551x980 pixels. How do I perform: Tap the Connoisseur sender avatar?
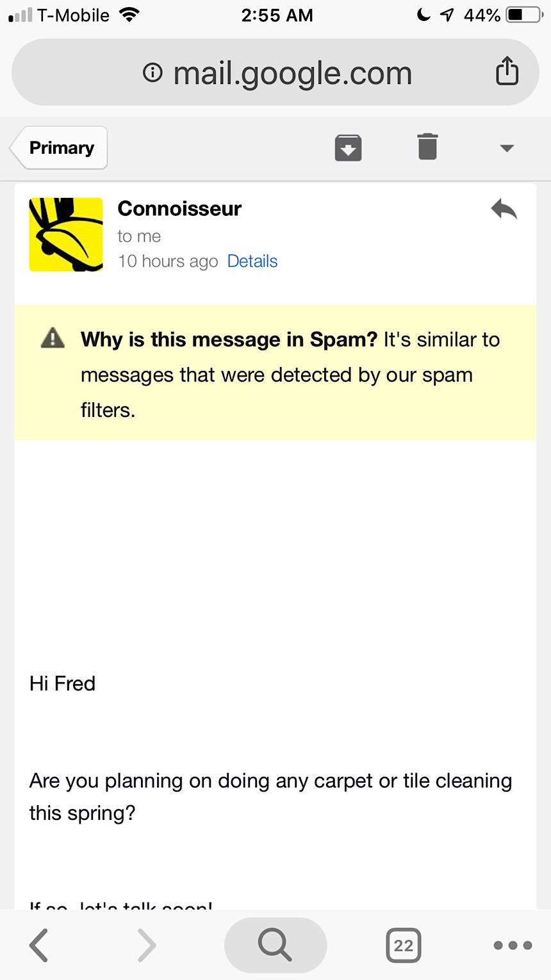[x=66, y=234]
